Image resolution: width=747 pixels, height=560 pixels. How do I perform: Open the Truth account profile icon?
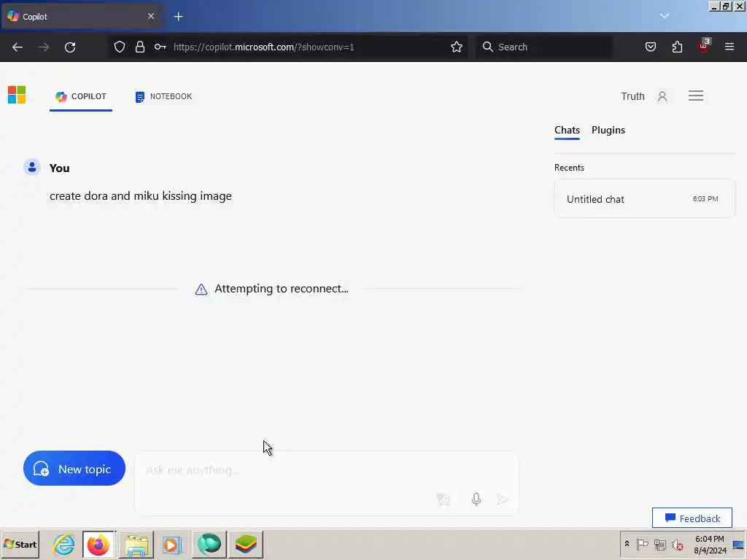click(x=662, y=96)
